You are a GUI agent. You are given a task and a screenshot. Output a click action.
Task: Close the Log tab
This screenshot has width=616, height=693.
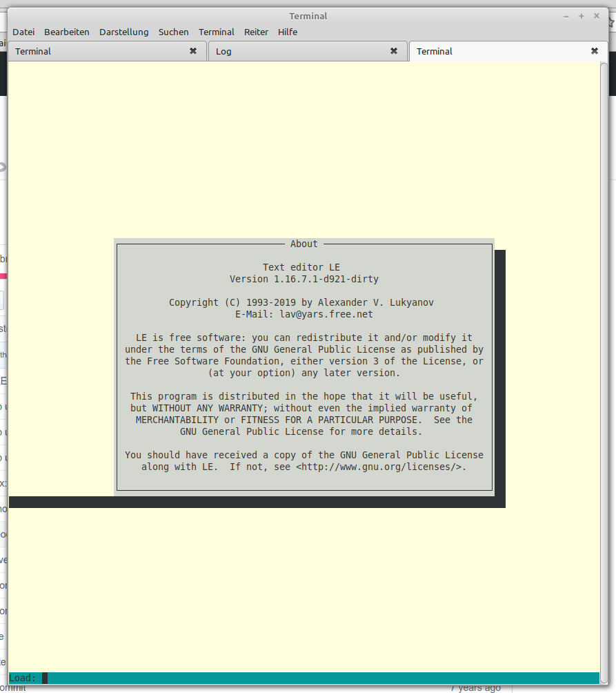[394, 51]
